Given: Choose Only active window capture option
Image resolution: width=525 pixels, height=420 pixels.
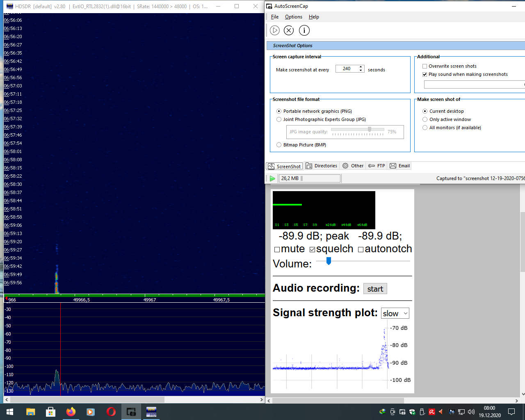Looking at the screenshot, I should coord(425,119).
